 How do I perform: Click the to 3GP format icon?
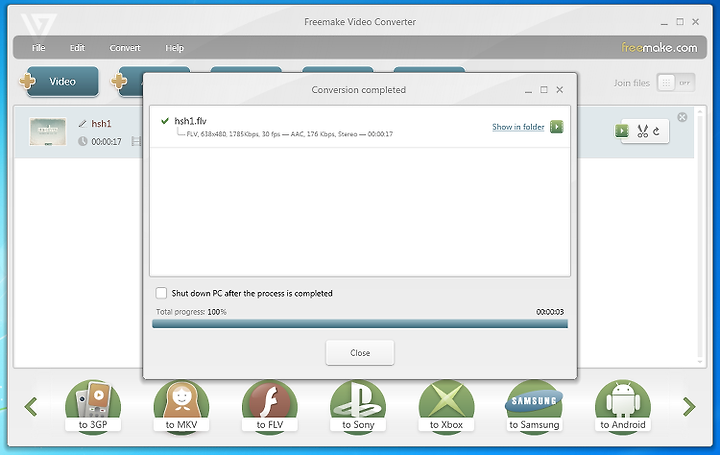[93, 406]
